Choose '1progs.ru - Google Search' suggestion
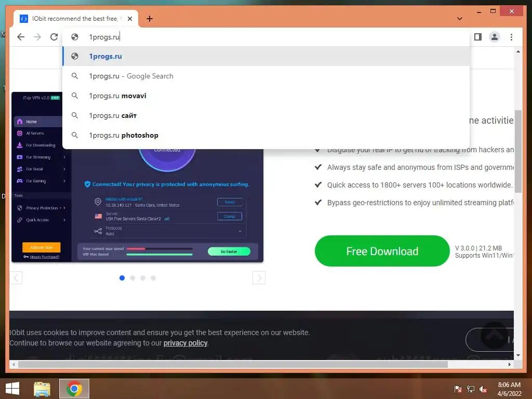Image resolution: width=532 pixels, height=399 pixels. click(266, 76)
